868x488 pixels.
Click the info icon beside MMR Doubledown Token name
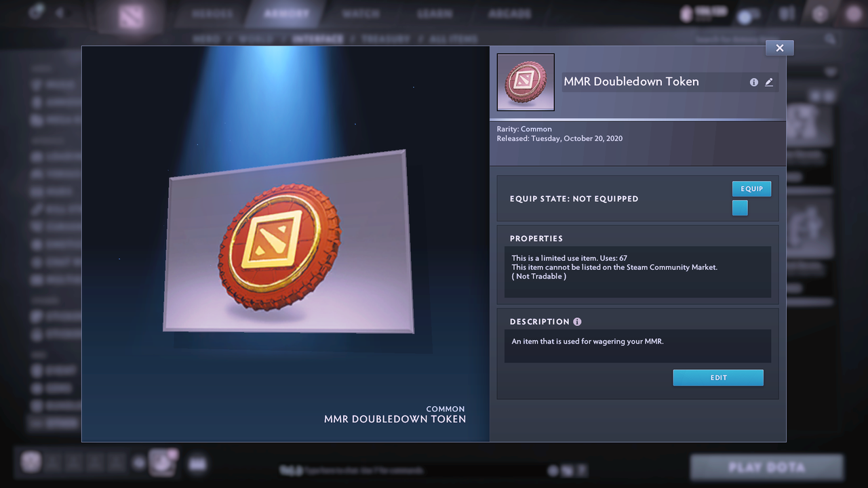754,82
